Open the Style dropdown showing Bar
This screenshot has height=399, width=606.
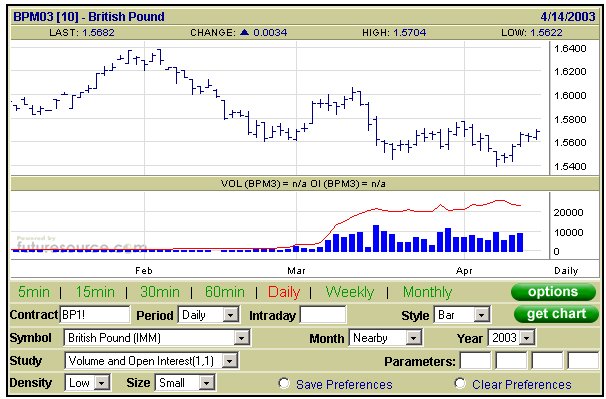tap(462, 315)
